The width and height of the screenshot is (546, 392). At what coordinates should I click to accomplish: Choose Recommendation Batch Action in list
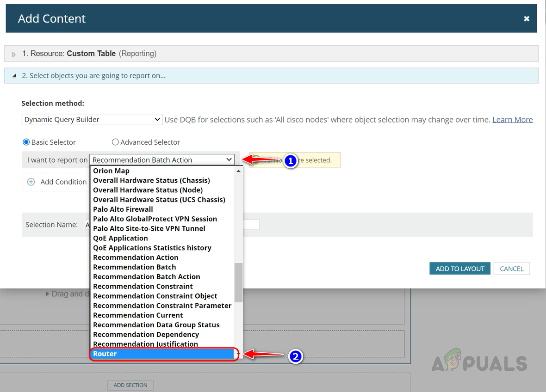(x=162, y=276)
